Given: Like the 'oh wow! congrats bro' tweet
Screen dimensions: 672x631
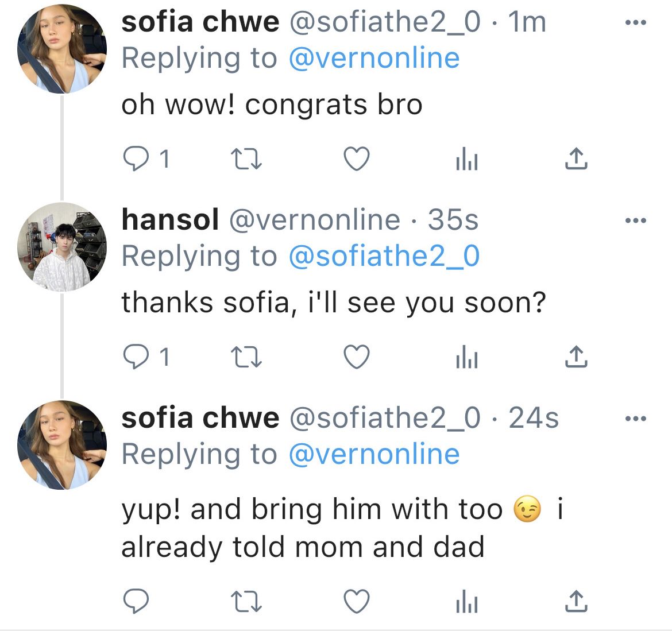Looking at the screenshot, I should (x=356, y=159).
